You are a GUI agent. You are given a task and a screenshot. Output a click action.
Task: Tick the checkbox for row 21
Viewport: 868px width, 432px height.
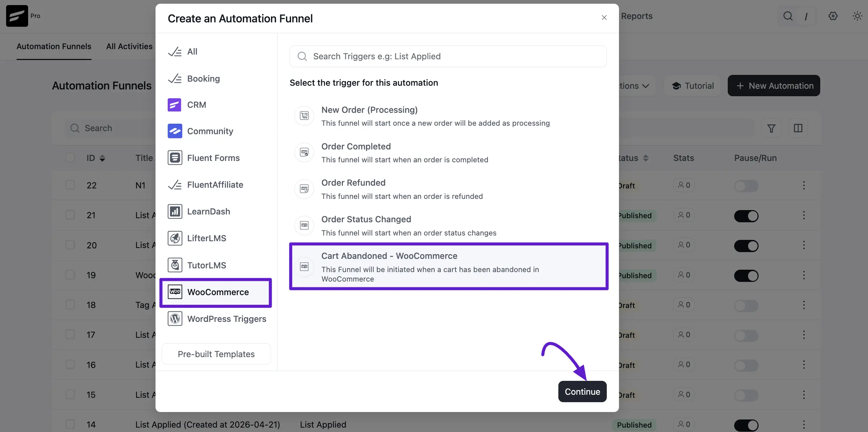pyautogui.click(x=70, y=215)
